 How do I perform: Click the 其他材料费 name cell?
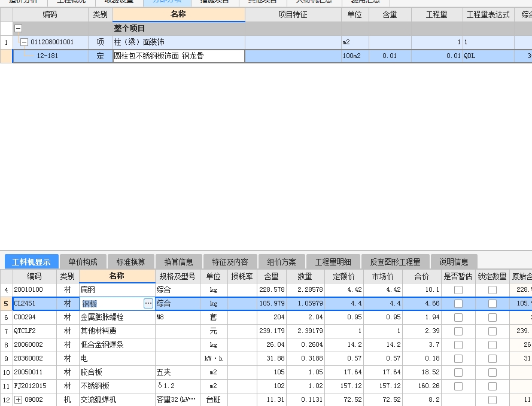[117, 331]
